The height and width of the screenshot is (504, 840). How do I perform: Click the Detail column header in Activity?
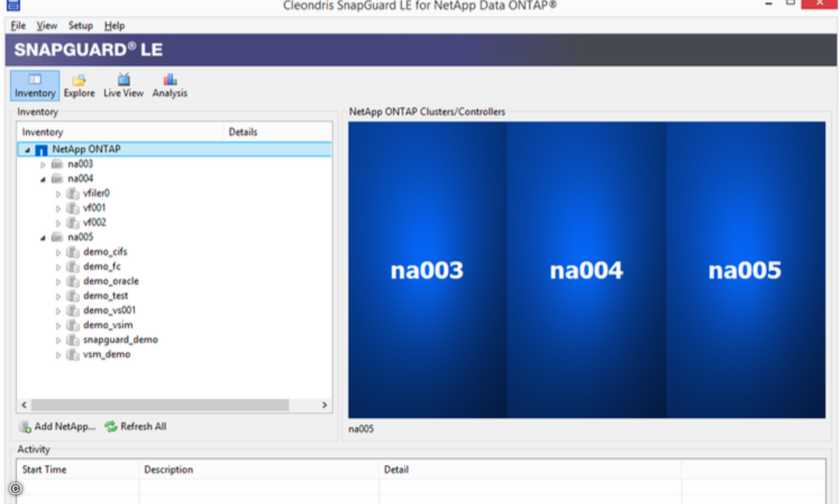pyautogui.click(x=530, y=470)
